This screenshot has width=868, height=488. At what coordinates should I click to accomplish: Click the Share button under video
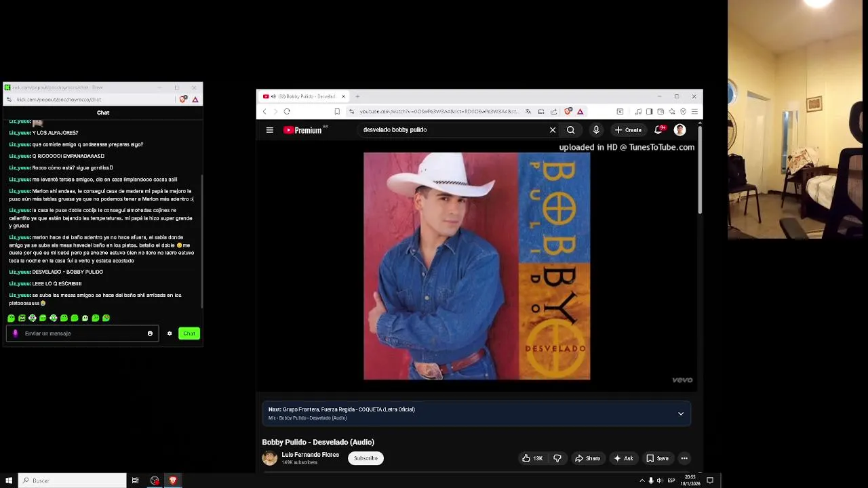click(x=587, y=458)
